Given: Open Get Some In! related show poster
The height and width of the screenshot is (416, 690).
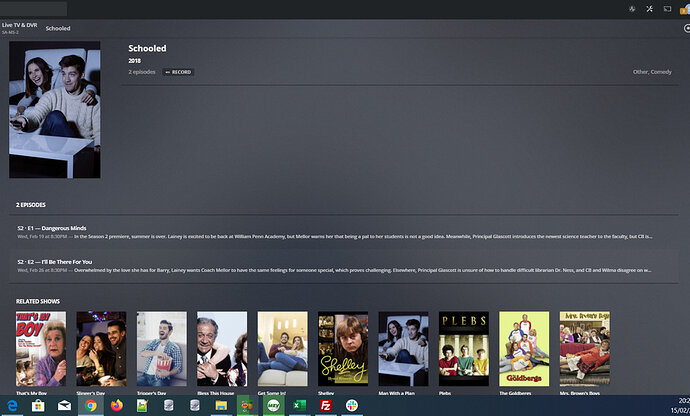Looking at the screenshot, I should tap(283, 349).
